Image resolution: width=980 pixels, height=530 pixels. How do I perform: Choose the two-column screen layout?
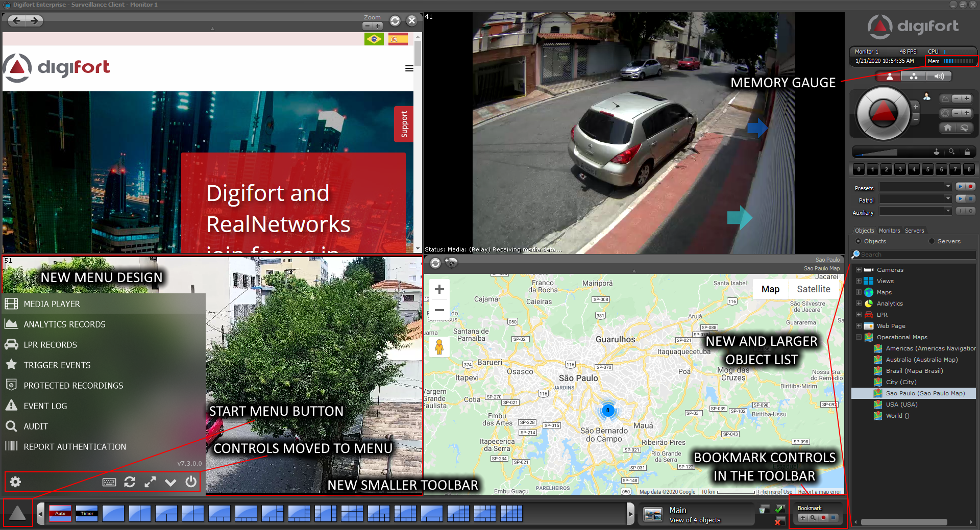pyautogui.click(x=140, y=513)
